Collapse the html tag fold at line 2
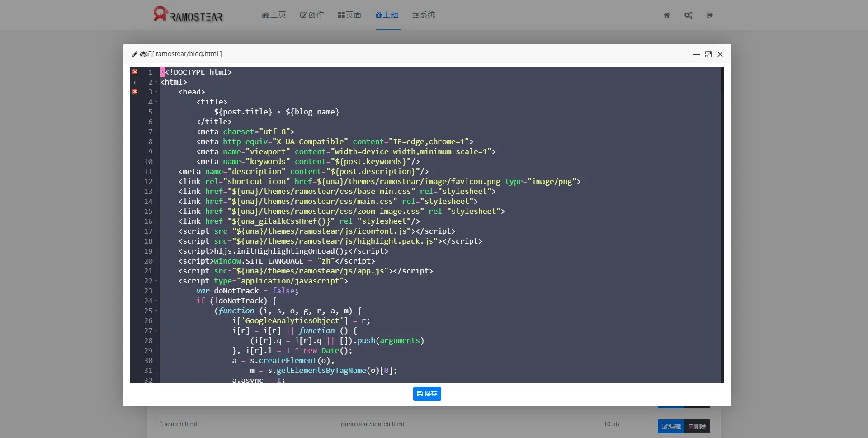Image resolution: width=868 pixels, height=438 pixels. [x=156, y=82]
